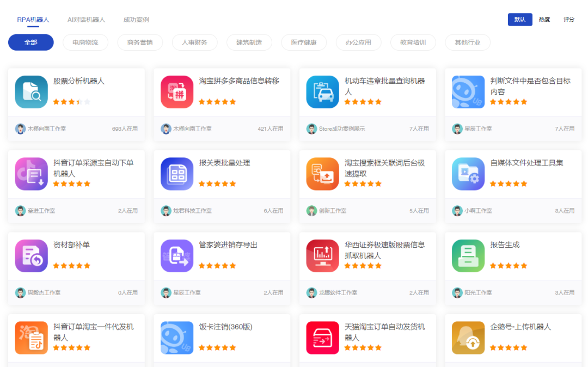Open the 天猫淘宝订单自动发货机器人 icon

322,338
